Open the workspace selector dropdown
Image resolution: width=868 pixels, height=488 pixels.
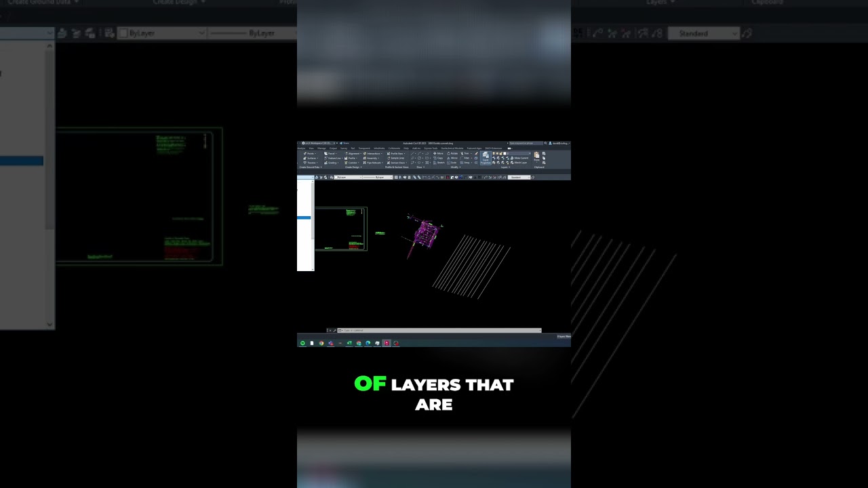pos(317,143)
